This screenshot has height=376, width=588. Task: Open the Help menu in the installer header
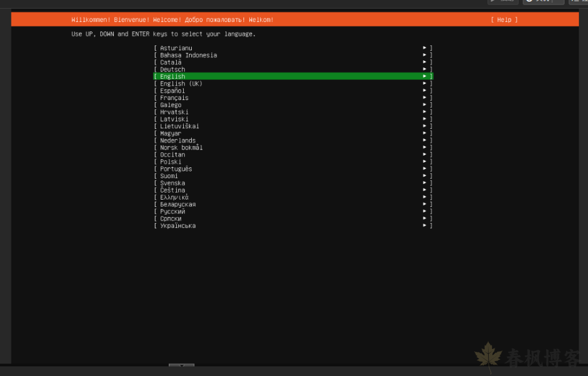[504, 20]
